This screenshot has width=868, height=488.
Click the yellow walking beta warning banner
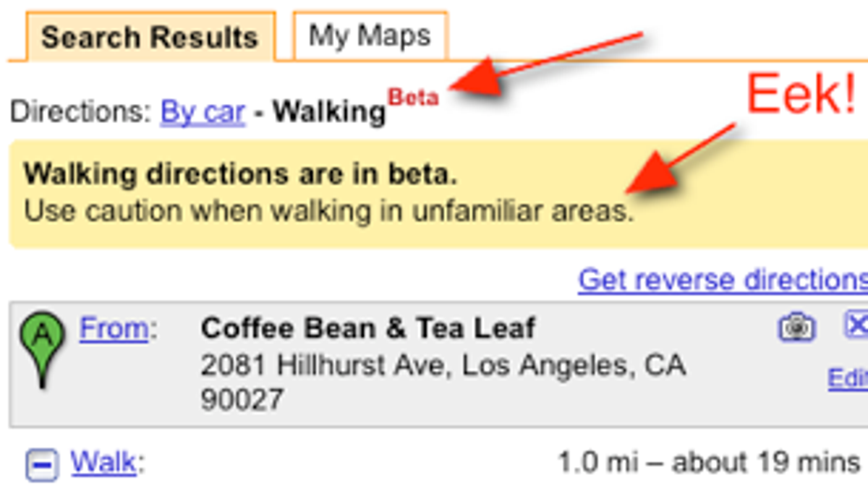tap(438, 194)
